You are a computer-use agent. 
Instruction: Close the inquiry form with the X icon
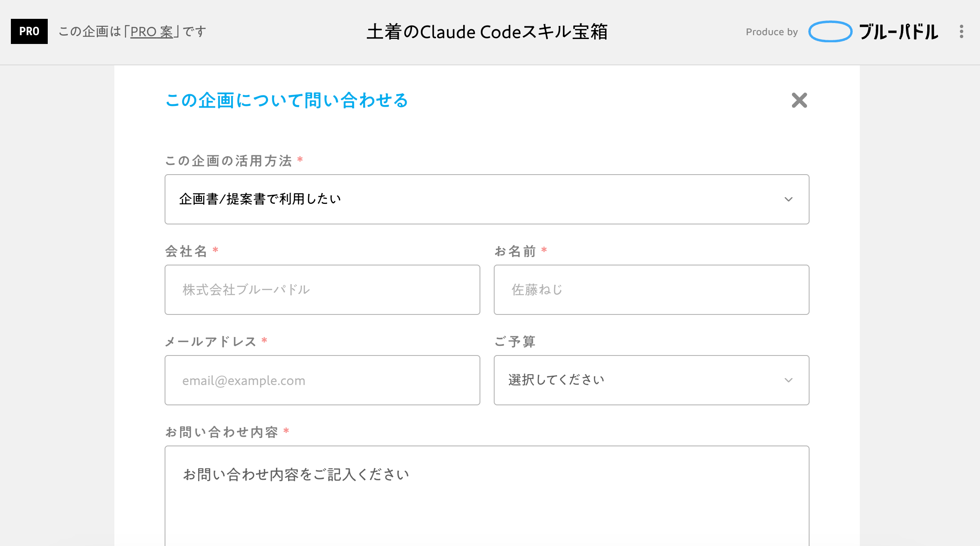coord(799,100)
